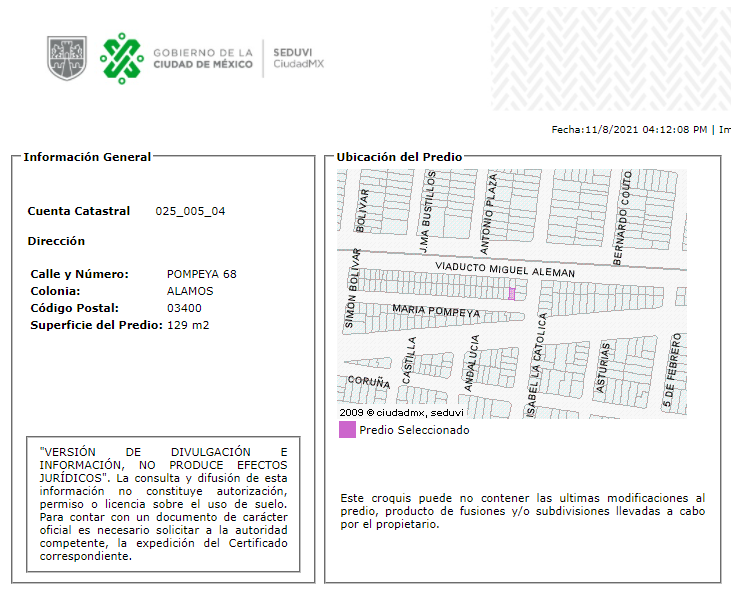Click the highlighted purple parcel on the map
The width and height of the screenshot is (731, 589).
tap(511, 294)
